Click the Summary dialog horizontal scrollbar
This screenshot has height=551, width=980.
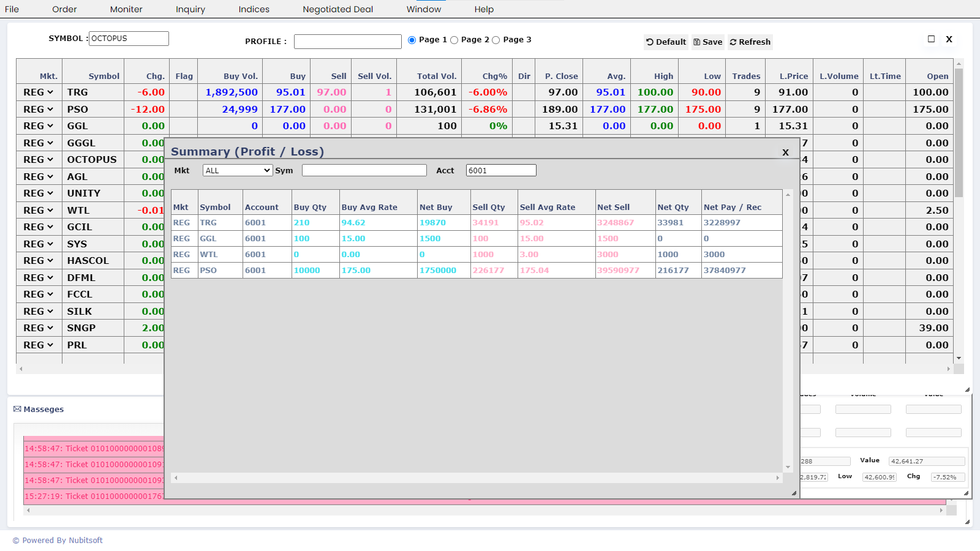click(x=477, y=478)
